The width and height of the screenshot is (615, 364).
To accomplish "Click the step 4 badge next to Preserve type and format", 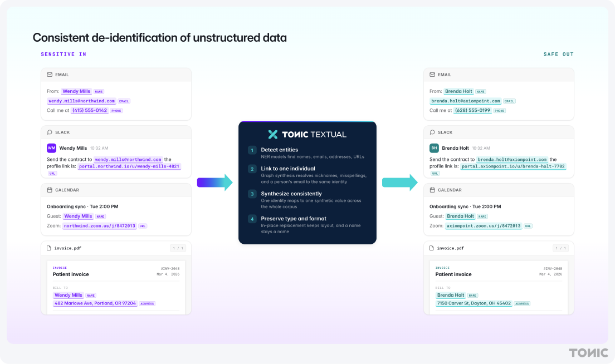I will click(x=252, y=219).
